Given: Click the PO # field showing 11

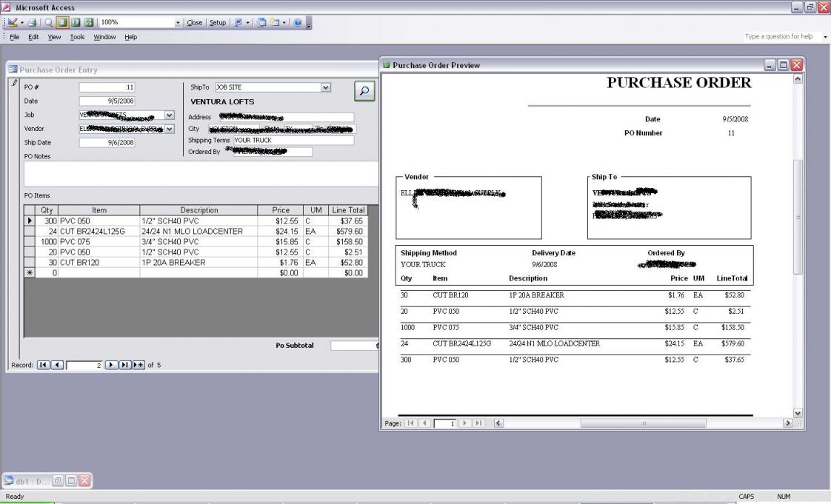Looking at the screenshot, I should coord(107,87).
